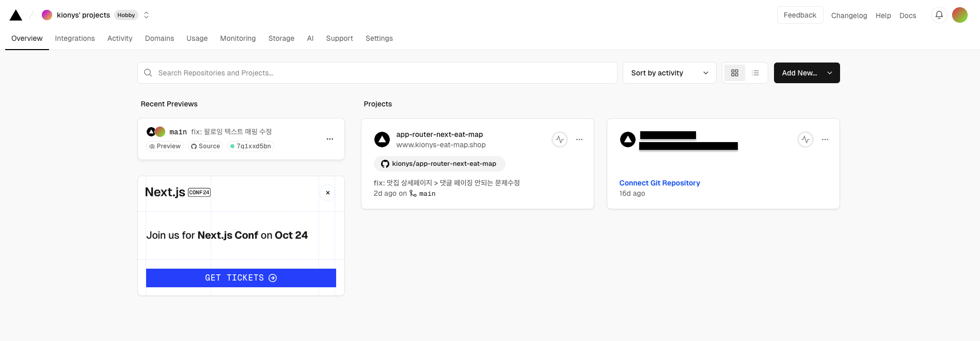Switch to list view layout
Image resolution: width=980 pixels, height=341 pixels.
click(755, 73)
